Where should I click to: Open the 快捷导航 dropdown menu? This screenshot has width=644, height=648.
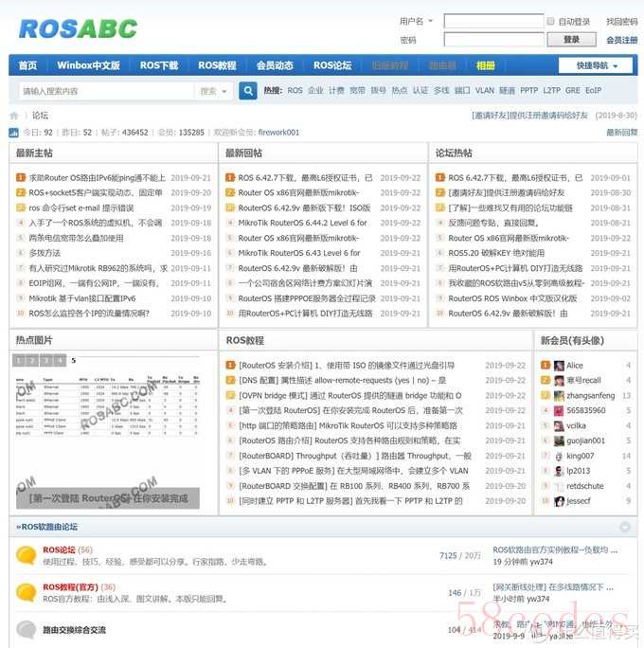(x=604, y=65)
